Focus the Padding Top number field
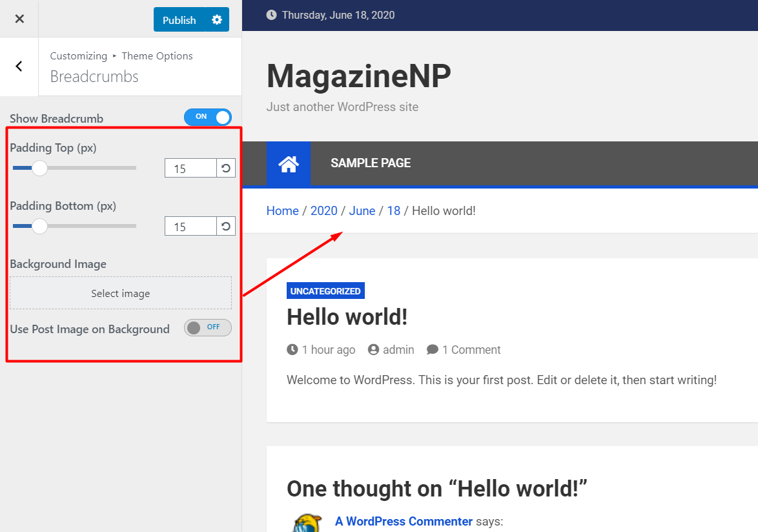This screenshot has height=532, width=758. point(190,168)
